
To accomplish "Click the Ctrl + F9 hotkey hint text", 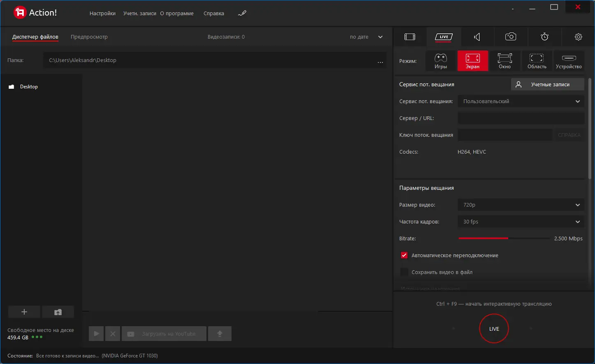I will point(494,304).
